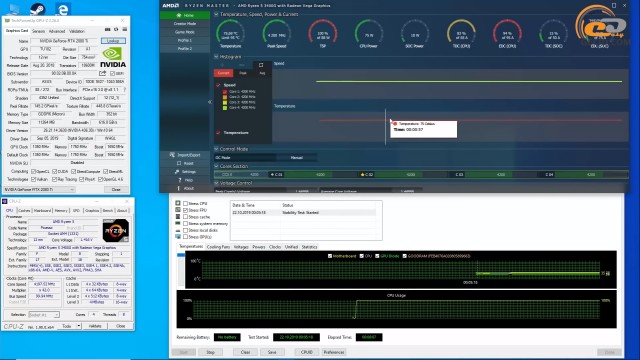Disable Stress FPU checkbox
This screenshot has width=640, height=360.
pyautogui.click(x=185, y=210)
